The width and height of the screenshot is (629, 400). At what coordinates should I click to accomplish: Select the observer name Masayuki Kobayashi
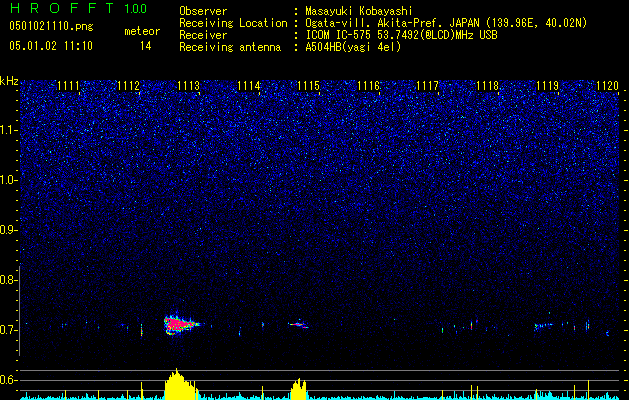click(359, 11)
